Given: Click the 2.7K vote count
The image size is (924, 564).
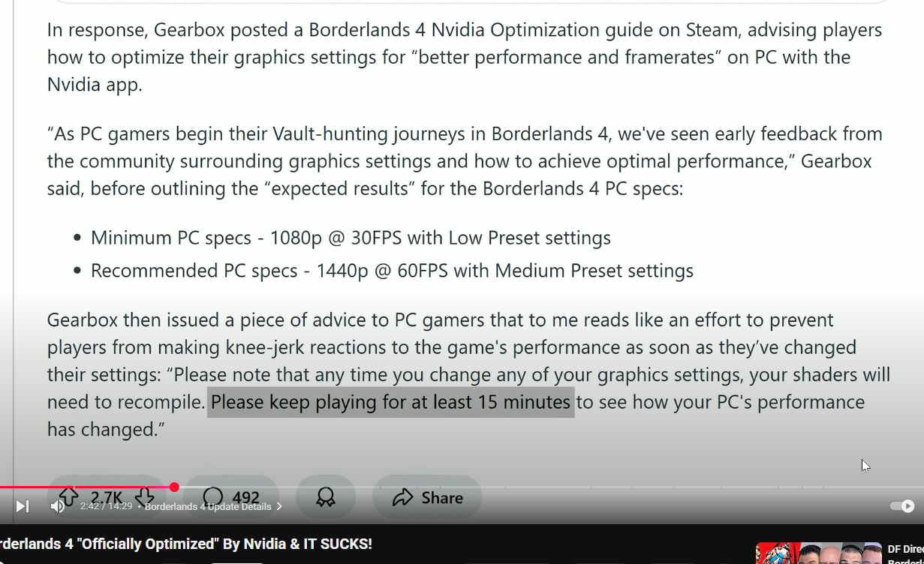Looking at the screenshot, I should [x=107, y=497].
